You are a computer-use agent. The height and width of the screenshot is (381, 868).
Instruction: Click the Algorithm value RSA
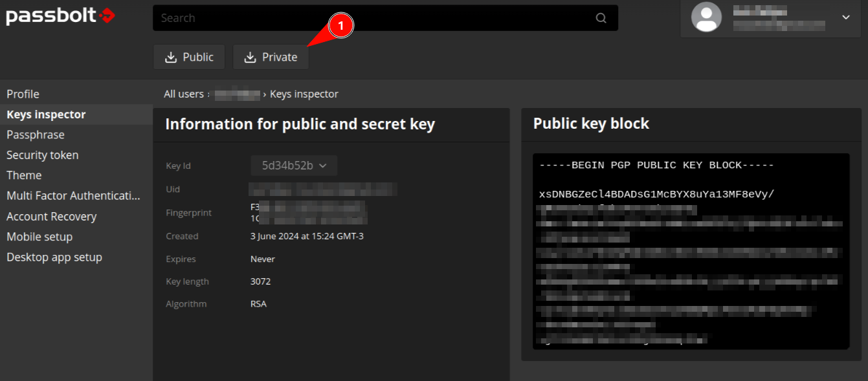pos(258,304)
